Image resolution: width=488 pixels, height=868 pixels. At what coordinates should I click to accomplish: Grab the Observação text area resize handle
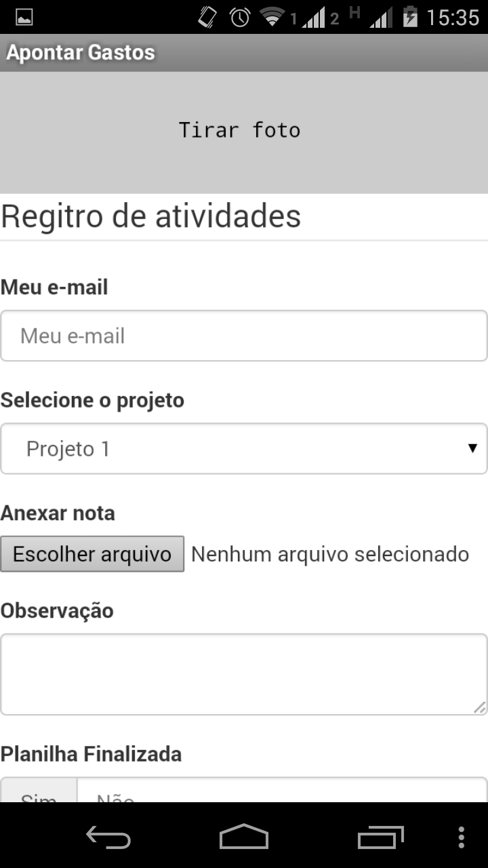pyautogui.click(x=480, y=707)
